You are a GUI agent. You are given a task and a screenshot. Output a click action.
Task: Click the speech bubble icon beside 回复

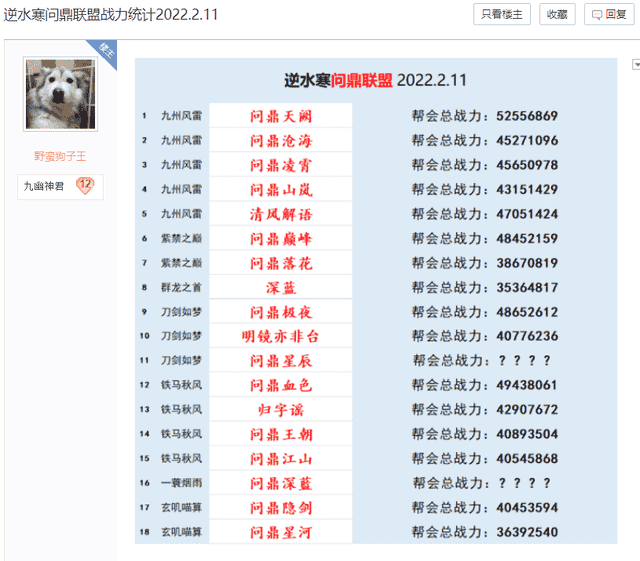[x=597, y=15]
